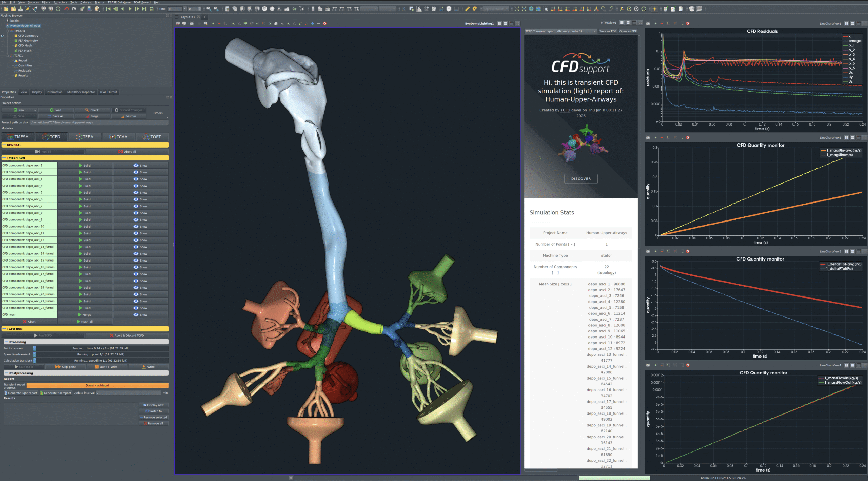Open the TOPT module
The image size is (868, 481).
click(152, 137)
